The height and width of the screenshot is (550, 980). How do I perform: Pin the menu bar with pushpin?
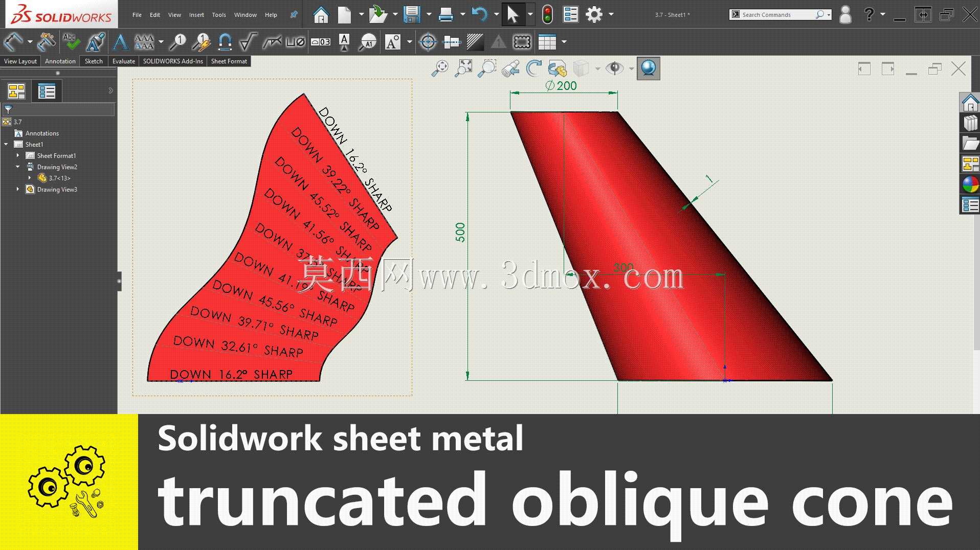(x=294, y=15)
